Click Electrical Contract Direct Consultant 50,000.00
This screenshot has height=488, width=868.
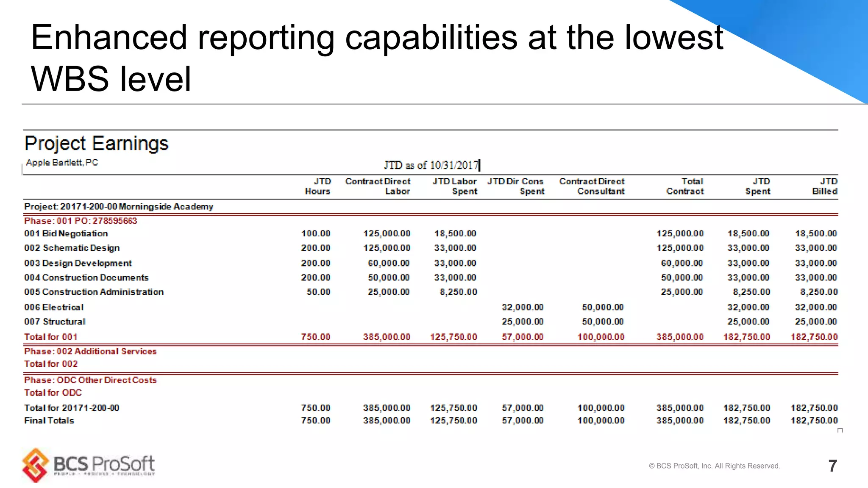603,308
